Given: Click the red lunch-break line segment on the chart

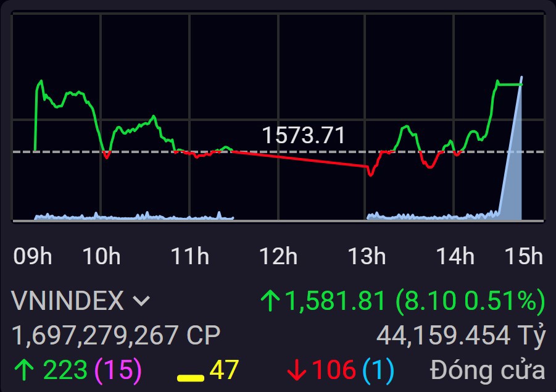Looking at the screenshot, I should click(300, 159).
